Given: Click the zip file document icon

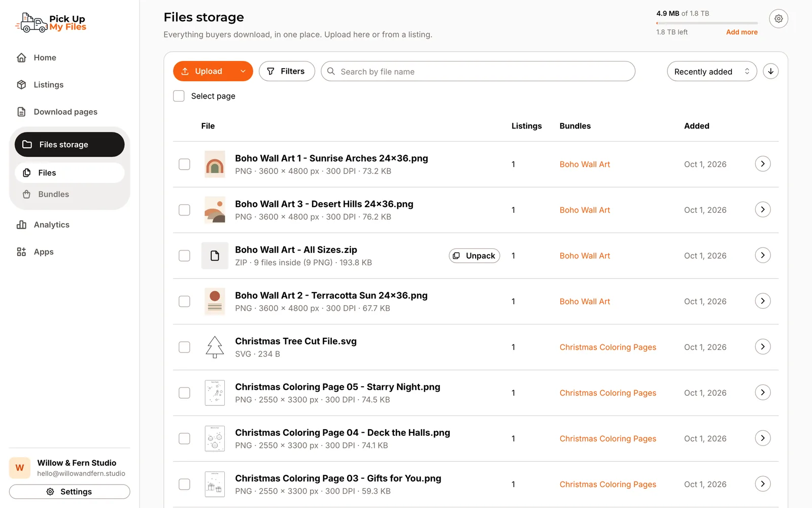Looking at the screenshot, I should (215, 256).
